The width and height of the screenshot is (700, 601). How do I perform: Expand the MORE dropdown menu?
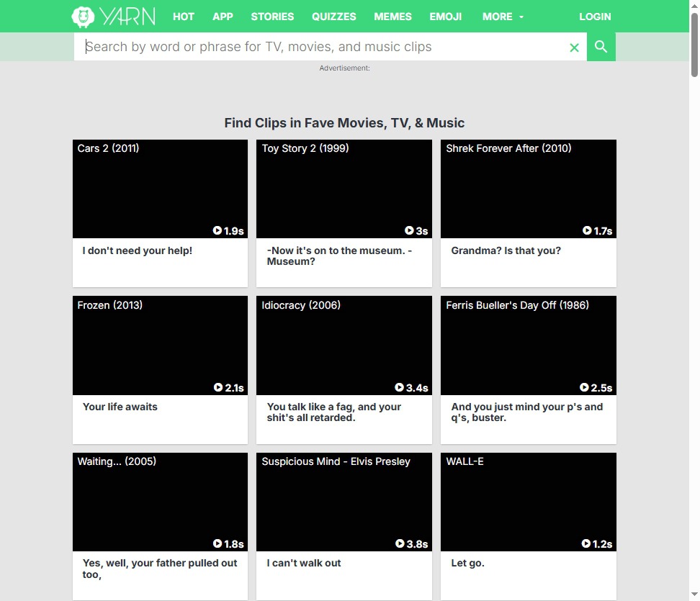click(x=503, y=17)
